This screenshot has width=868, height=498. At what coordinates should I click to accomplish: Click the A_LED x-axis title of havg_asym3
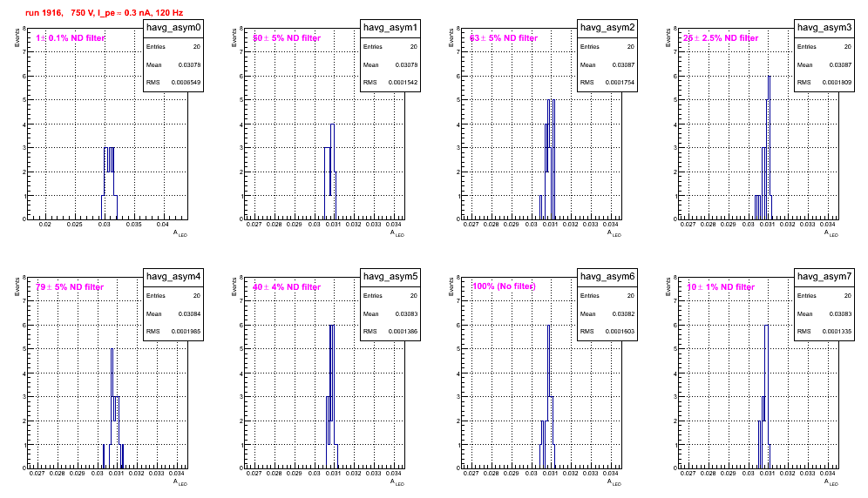click(x=831, y=233)
